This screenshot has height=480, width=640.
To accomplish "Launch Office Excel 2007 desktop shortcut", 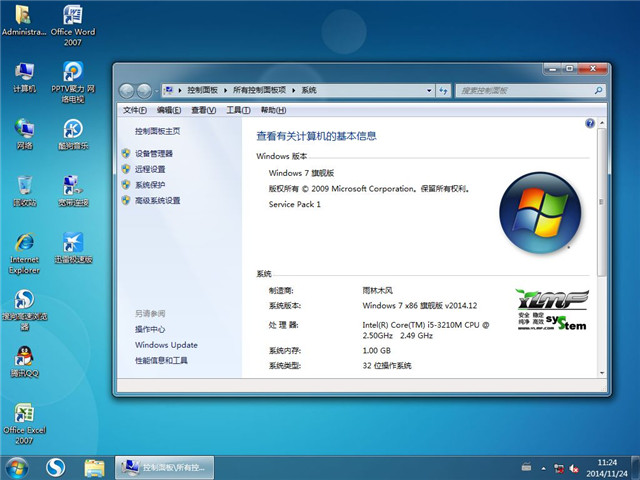I will (24, 423).
